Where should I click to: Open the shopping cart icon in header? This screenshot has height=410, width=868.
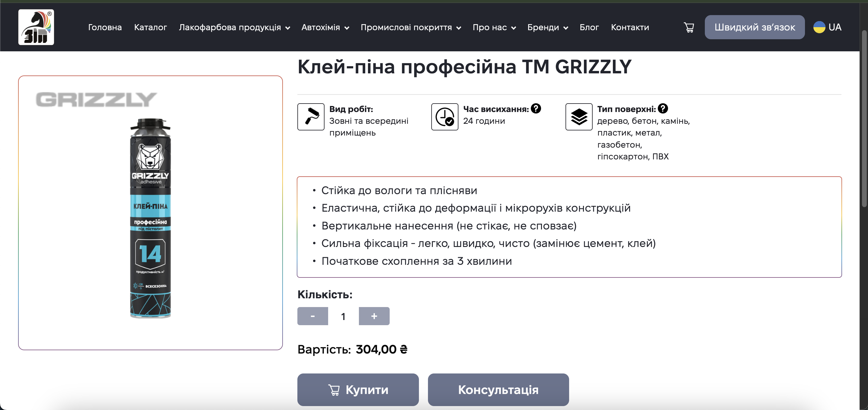click(x=689, y=27)
